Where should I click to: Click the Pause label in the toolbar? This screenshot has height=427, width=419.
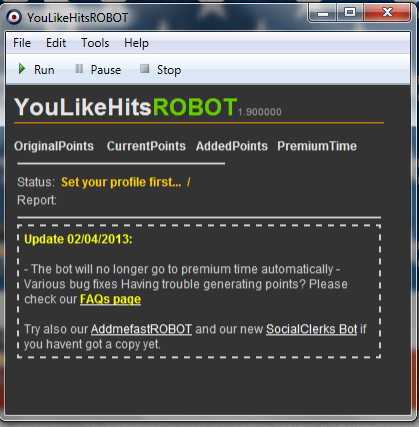[x=106, y=70]
